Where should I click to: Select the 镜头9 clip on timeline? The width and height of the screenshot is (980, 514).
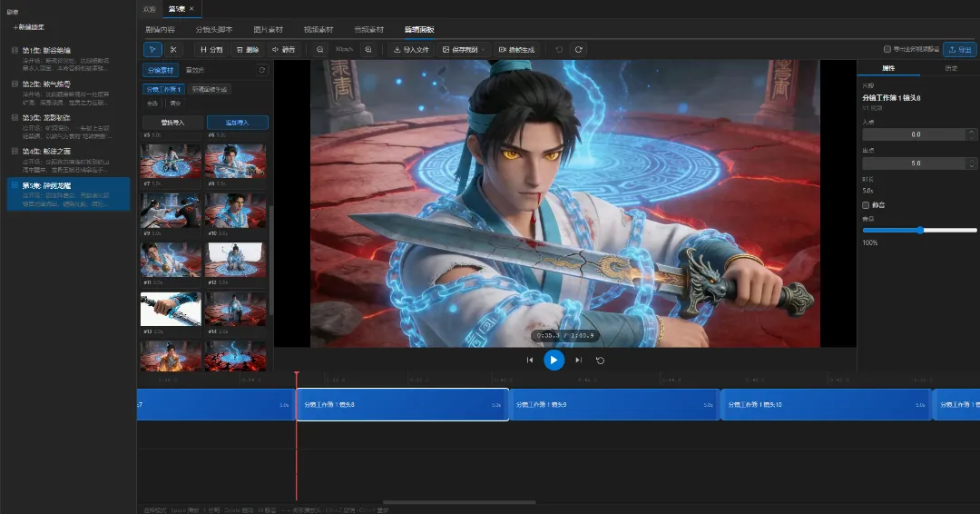pos(613,405)
